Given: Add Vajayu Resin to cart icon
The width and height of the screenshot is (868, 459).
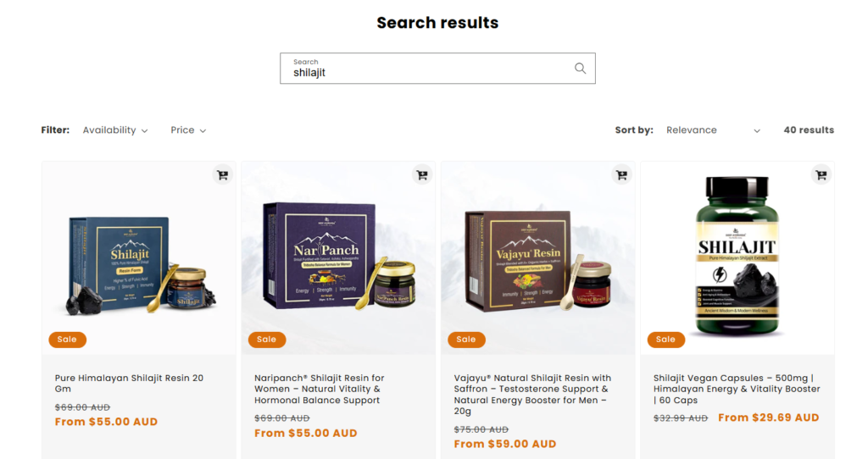Looking at the screenshot, I should click(x=621, y=174).
